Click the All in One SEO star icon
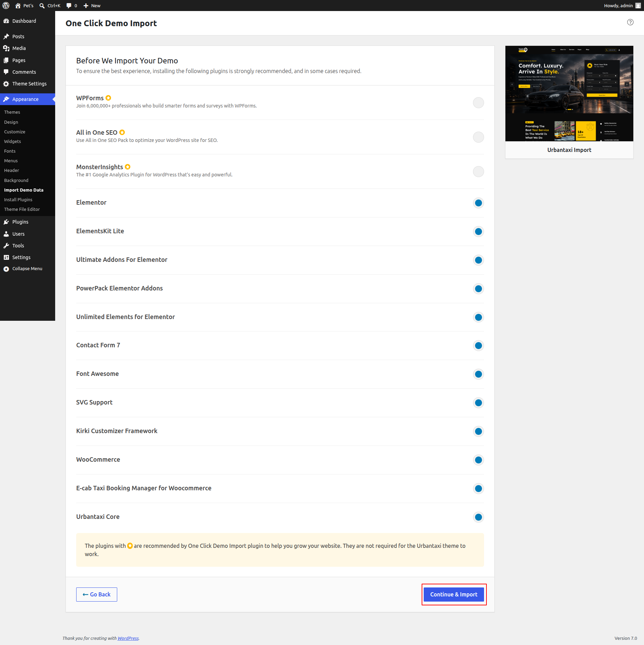This screenshot has height=645, width=644. point(122,132)
